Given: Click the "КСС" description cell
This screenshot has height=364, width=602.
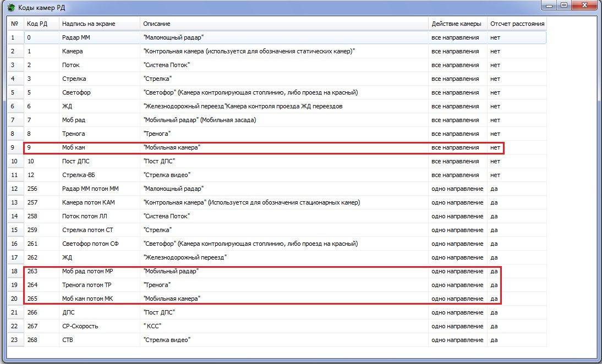Looking at the screenshot, I should click(x=284, y=326).
